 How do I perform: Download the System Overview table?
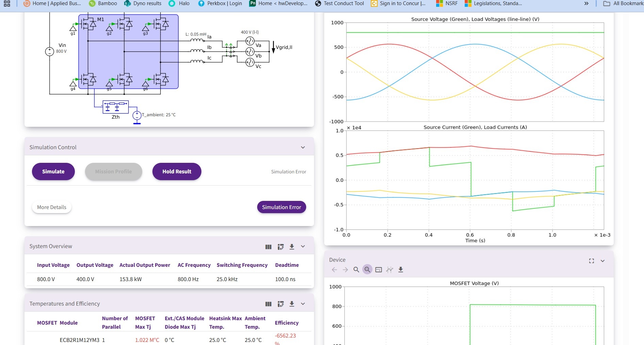(292, 247)
